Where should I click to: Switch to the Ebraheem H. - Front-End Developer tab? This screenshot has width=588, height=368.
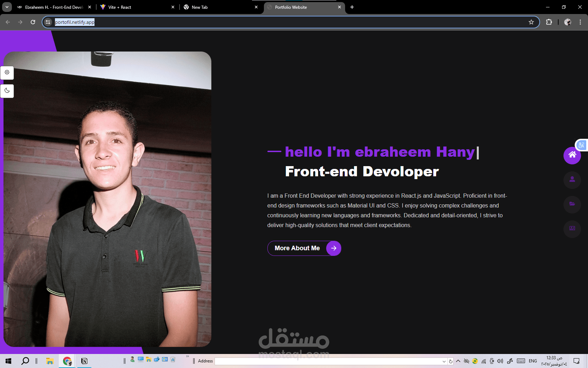(54, 7)
